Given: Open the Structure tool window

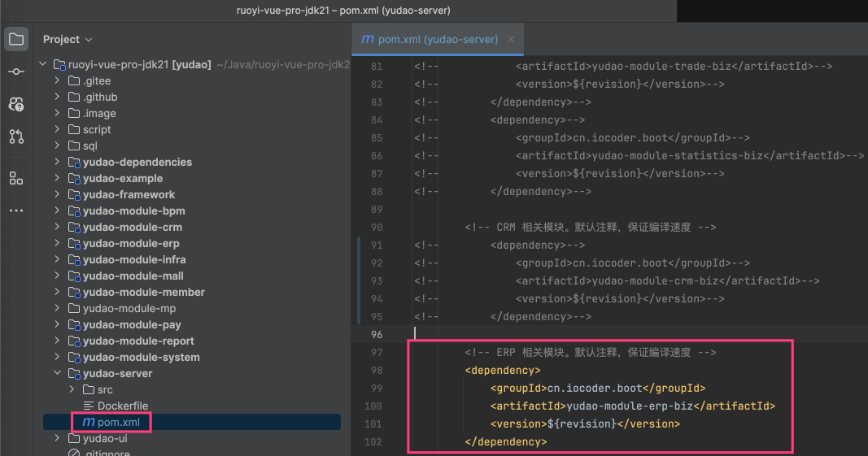Looking at the screenshot, I should pyautogui.click(x=16, y=178).
